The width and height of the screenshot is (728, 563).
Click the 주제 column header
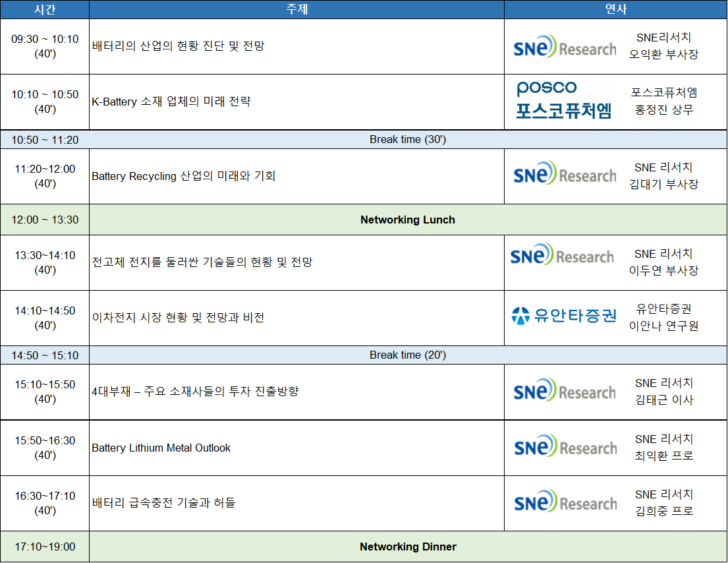point(296,9)
